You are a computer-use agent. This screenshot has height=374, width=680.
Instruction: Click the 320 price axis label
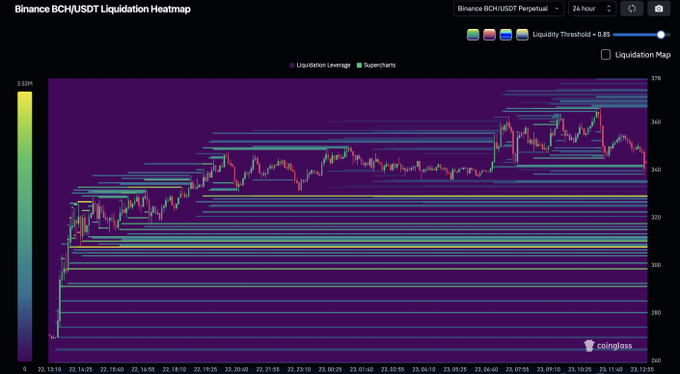tap(655, 217)
